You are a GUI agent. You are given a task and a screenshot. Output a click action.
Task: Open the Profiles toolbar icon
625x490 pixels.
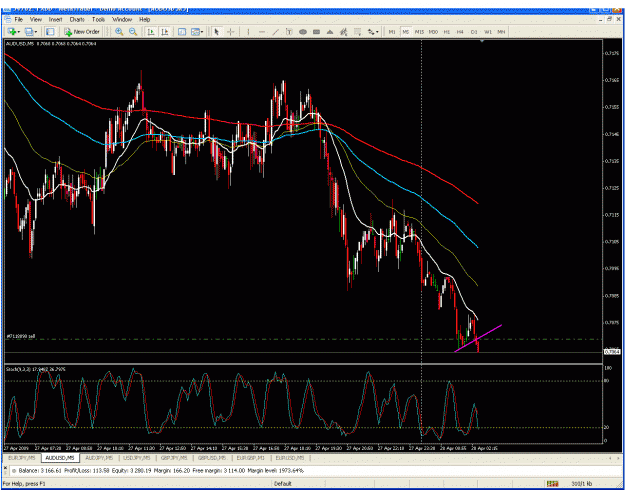[28, 32]
